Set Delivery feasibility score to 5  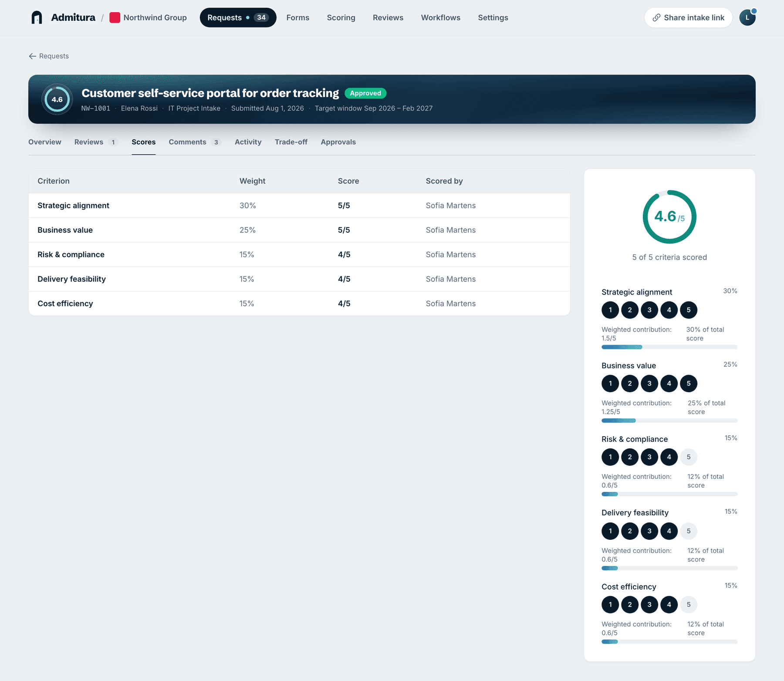point(689,531)
